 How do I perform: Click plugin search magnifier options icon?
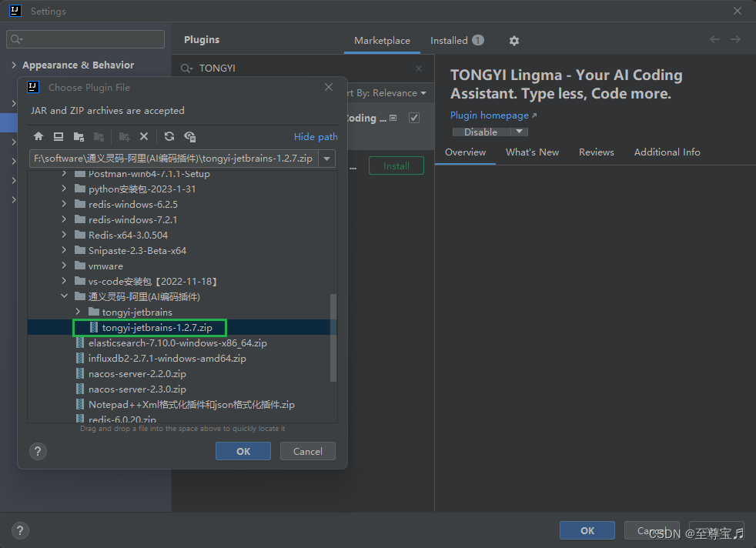click(x=186, y=68)
